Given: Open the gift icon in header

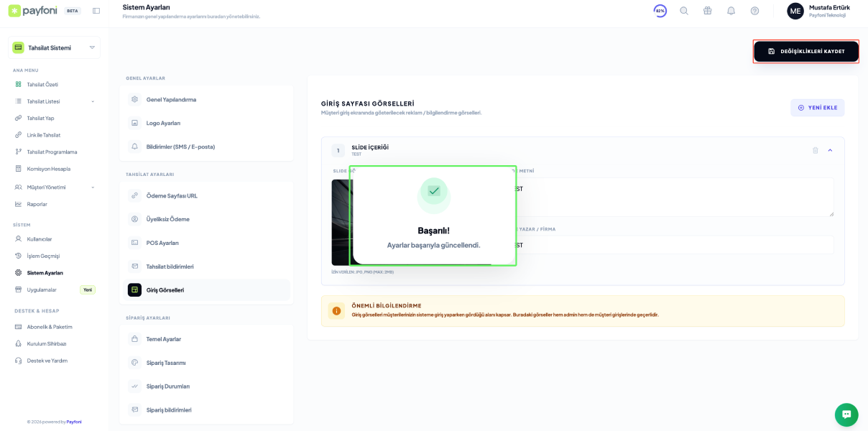Looking at the screenshot, I should (x=708, y=11).
